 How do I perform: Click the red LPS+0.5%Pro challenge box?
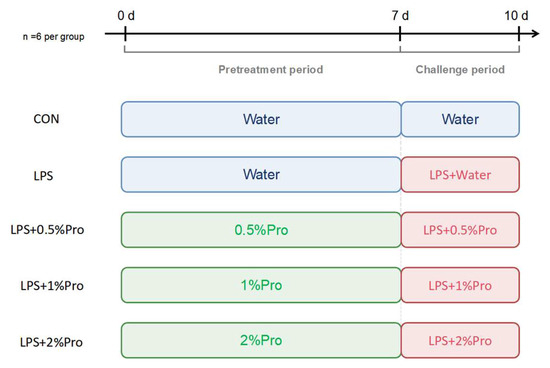coord(460,230)
